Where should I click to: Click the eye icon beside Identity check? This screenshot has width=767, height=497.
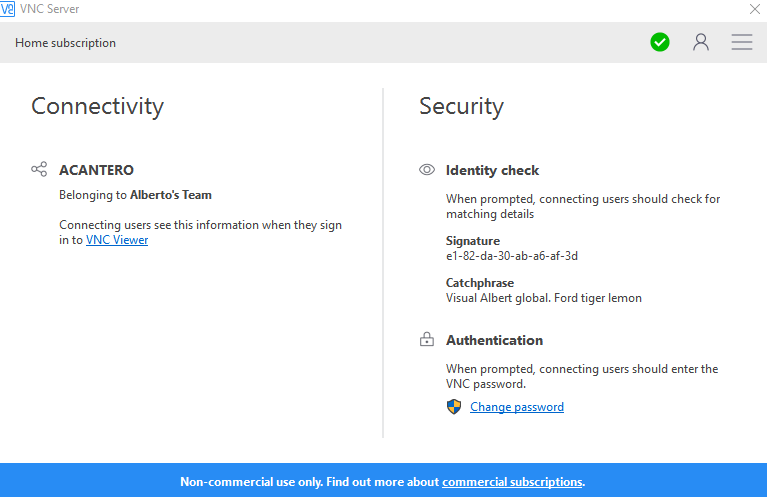pyautogui.click(x=427, y=170)
